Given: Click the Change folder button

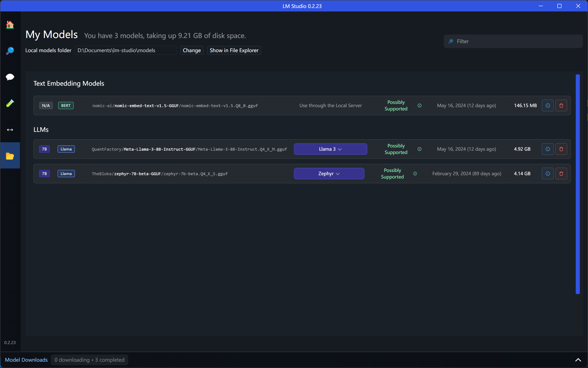Looking at the screenshot, I should coord(192,50).
